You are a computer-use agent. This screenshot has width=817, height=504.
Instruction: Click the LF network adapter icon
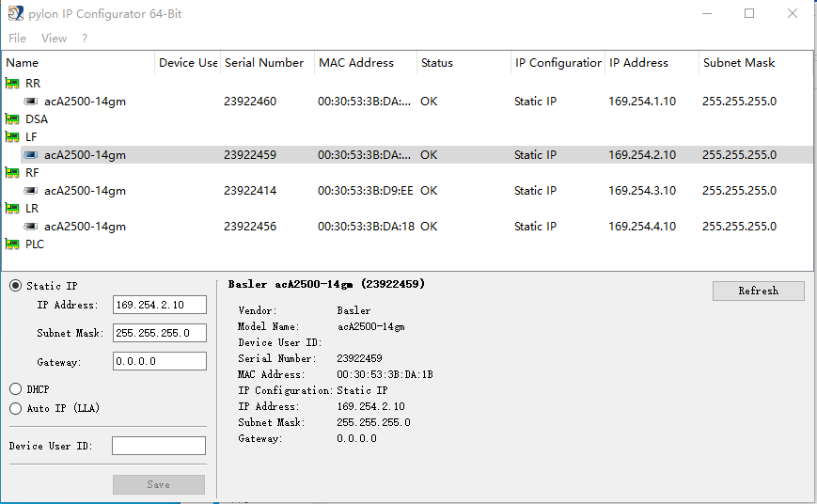coord(12,137)
